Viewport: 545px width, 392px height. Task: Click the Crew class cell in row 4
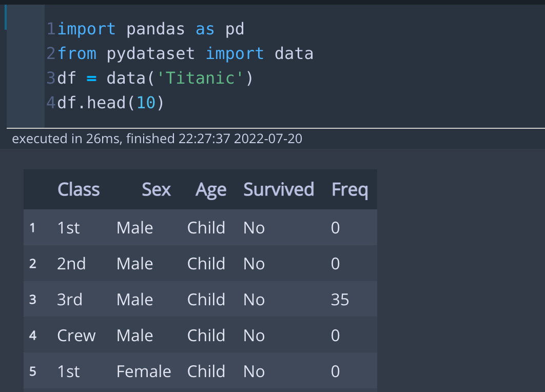(x=76, y=335)
